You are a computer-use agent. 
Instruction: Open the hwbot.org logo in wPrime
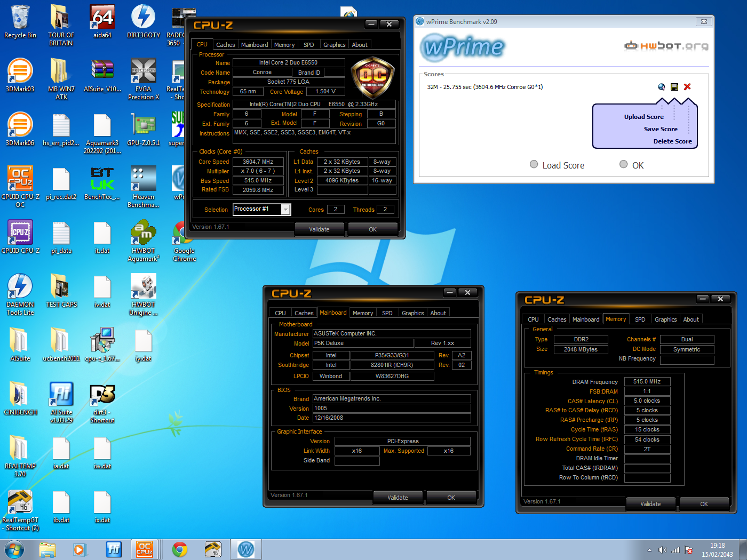pyautogui.click(x=666, y=46)
